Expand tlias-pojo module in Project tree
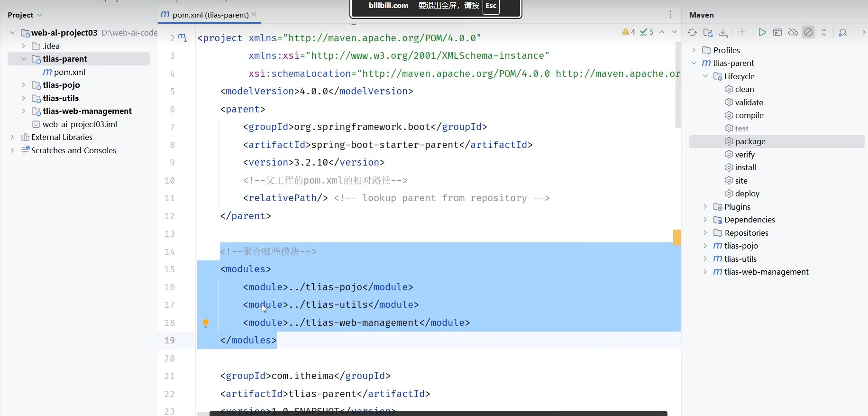Screen dimensions: 868x416 [23, 85]
